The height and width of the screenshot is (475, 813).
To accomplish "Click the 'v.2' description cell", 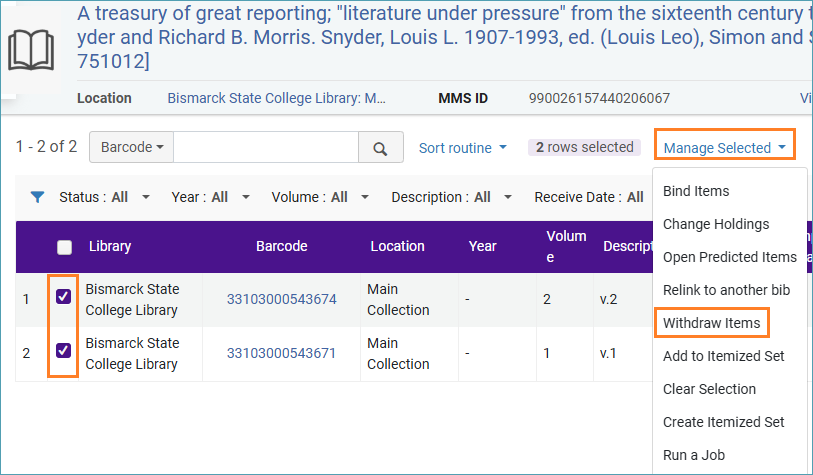I will (608, 299).
